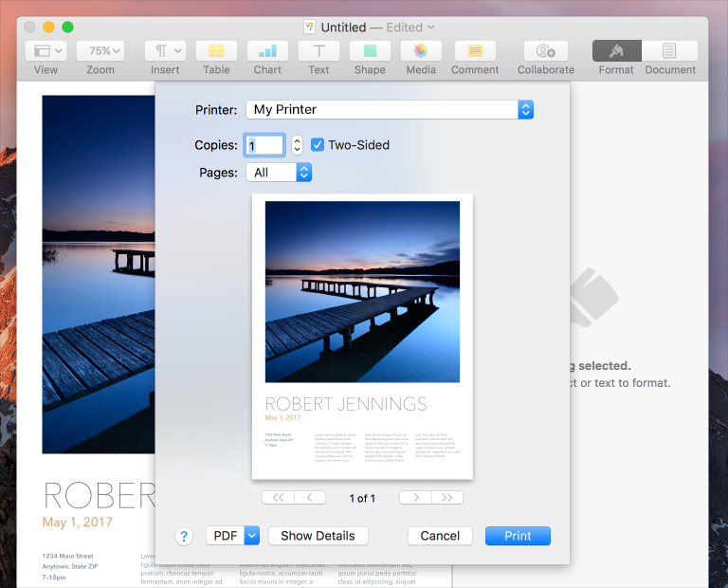The width and height of the screenshot is (728, 588).
Task: Click the Copies number field
Action: tap(264, 145)
